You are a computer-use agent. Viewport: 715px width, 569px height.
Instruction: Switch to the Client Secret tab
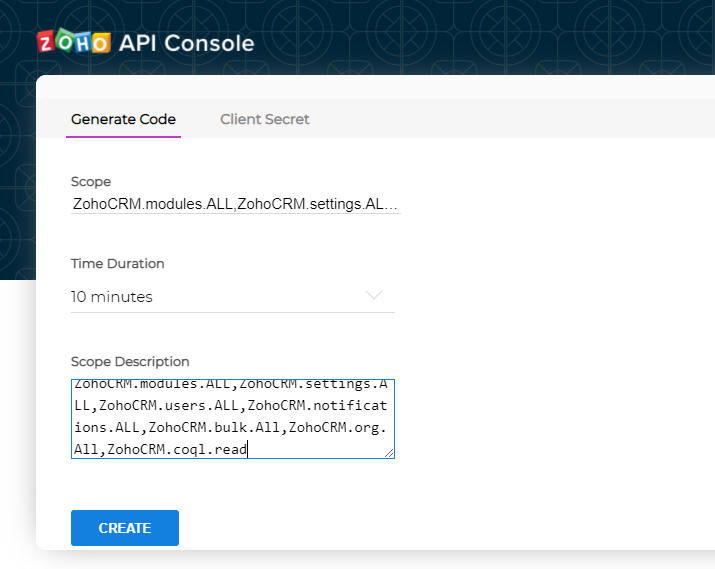coord(264,119)
